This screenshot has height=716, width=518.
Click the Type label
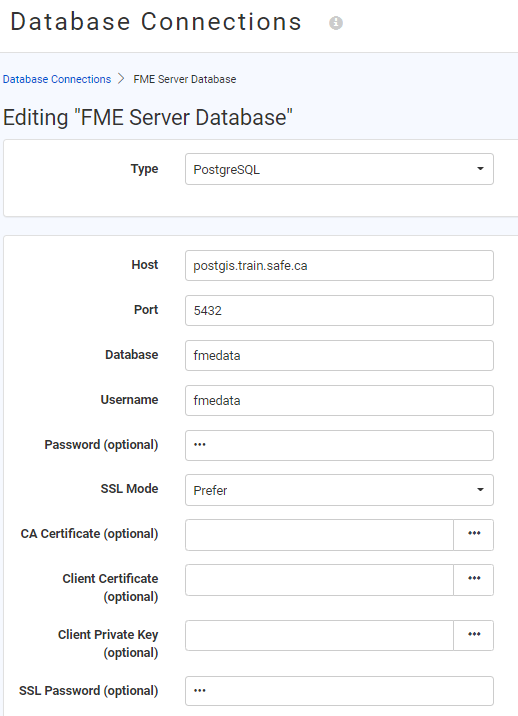click(x=144, y=168)
